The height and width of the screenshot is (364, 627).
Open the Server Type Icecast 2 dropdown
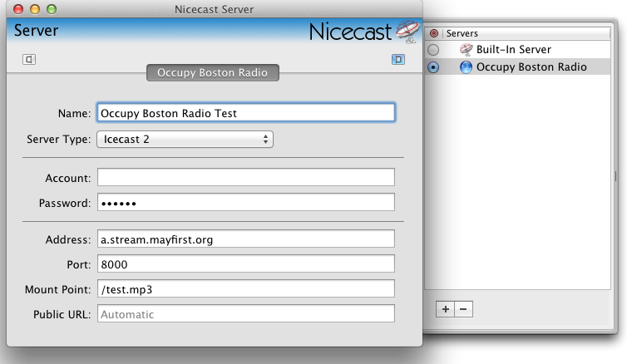pos(185,139)
